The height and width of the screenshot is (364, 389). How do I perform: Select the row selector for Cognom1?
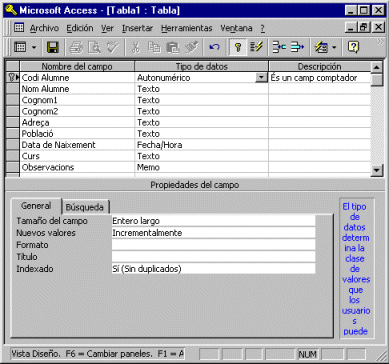click(13, 100)
